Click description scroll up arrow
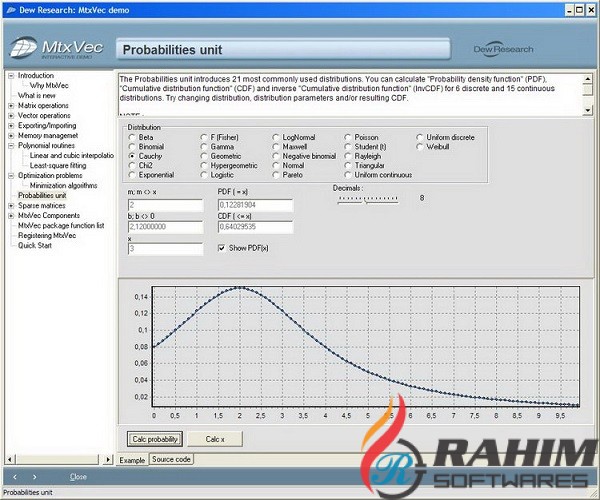 [x=588, y=79]
